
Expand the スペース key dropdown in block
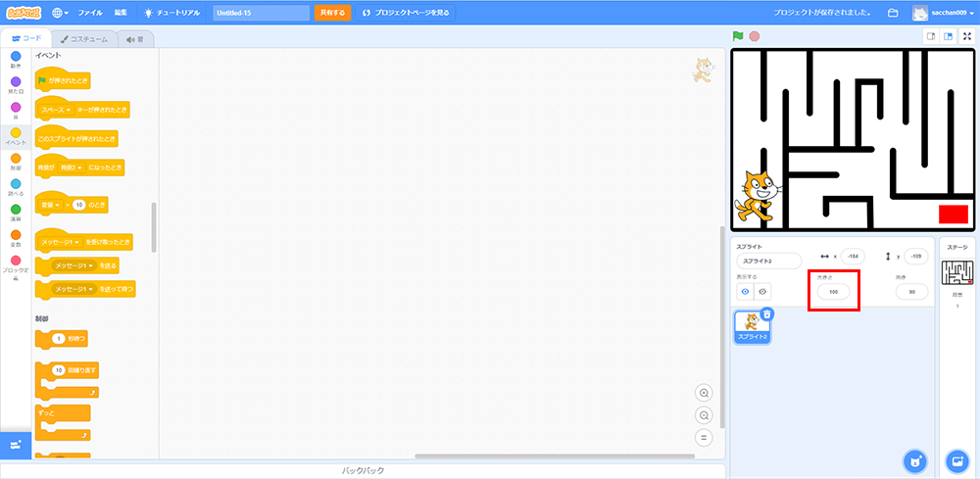68,110
